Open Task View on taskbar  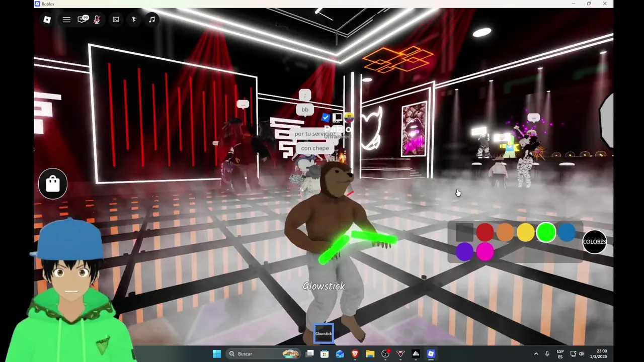[310, 354]
